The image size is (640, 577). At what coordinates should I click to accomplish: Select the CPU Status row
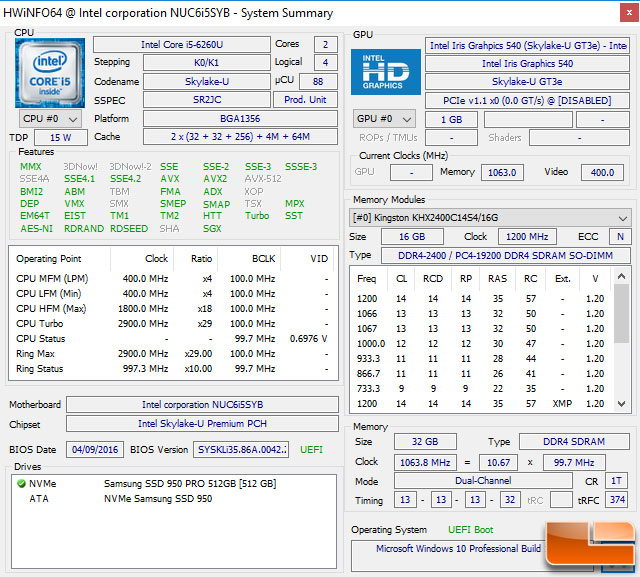(173, 339)
